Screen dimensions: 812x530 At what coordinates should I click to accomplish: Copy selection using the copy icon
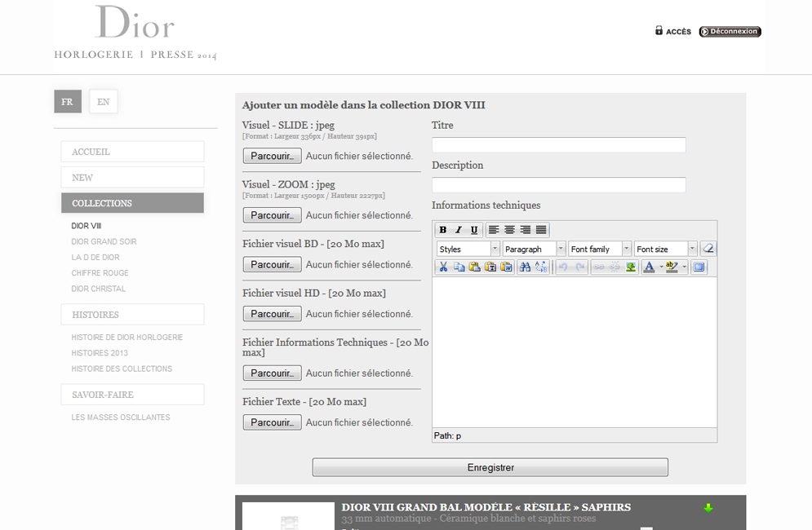pos(459,267)
